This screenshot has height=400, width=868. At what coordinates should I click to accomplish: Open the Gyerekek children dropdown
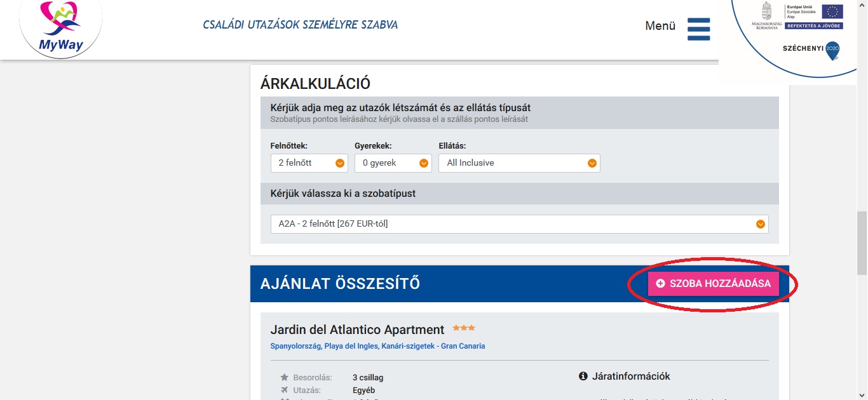393,163
